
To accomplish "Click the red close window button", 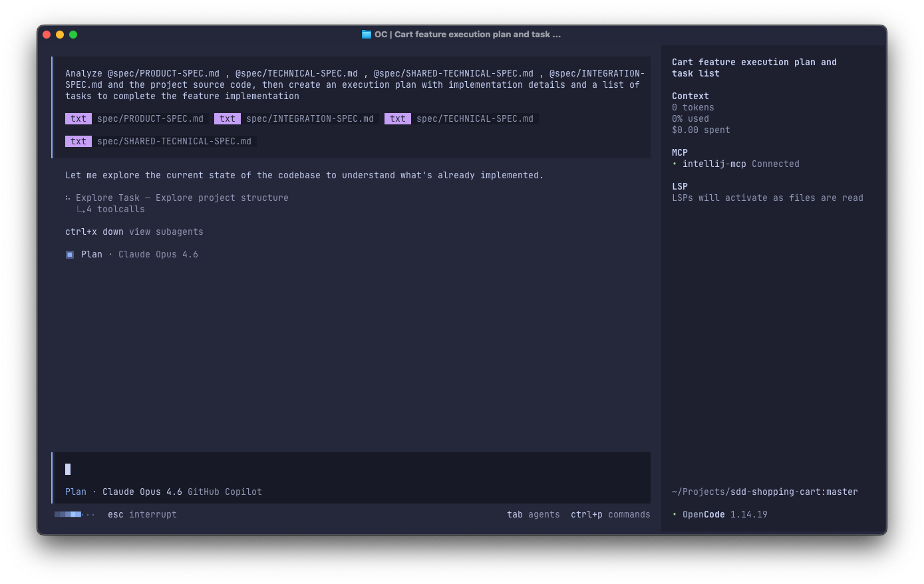I will (47, 35).
